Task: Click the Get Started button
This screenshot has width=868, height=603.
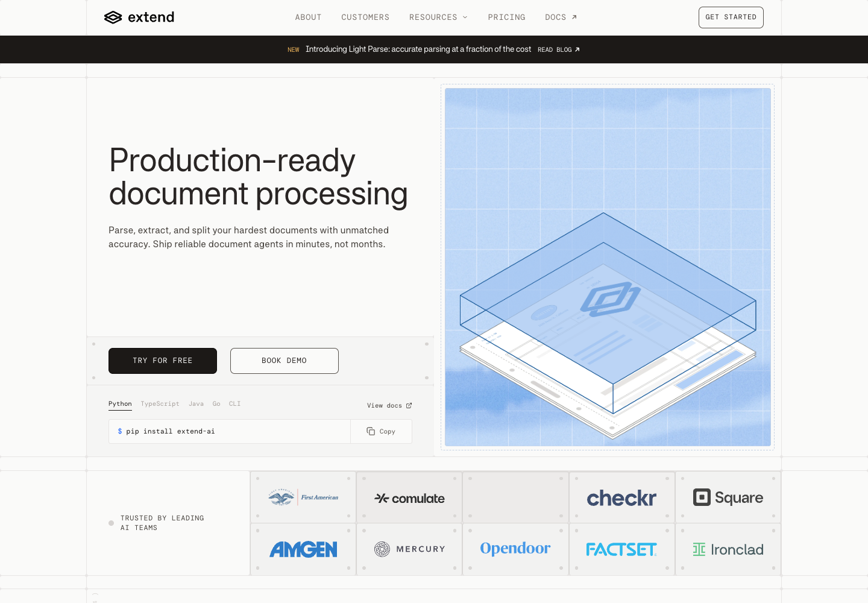Action: (x=731, y=17)
